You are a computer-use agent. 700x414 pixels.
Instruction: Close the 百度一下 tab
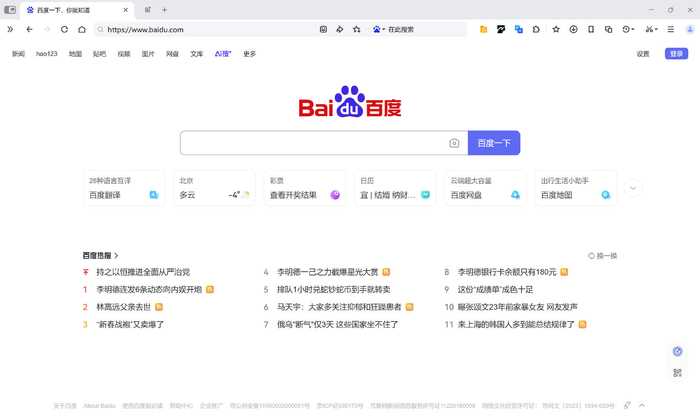[x=126, y=10]
